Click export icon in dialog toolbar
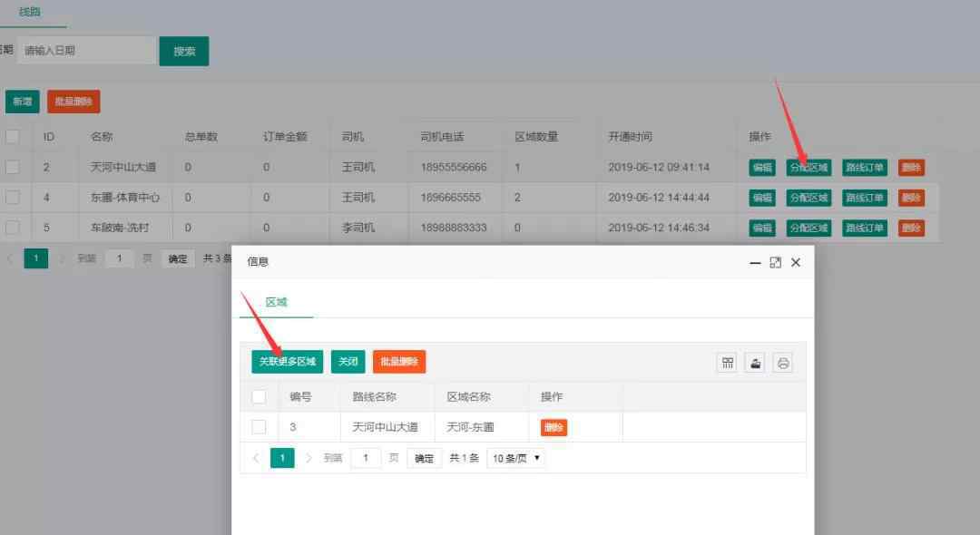Screen dimensions: 980x535 (755, 363)
